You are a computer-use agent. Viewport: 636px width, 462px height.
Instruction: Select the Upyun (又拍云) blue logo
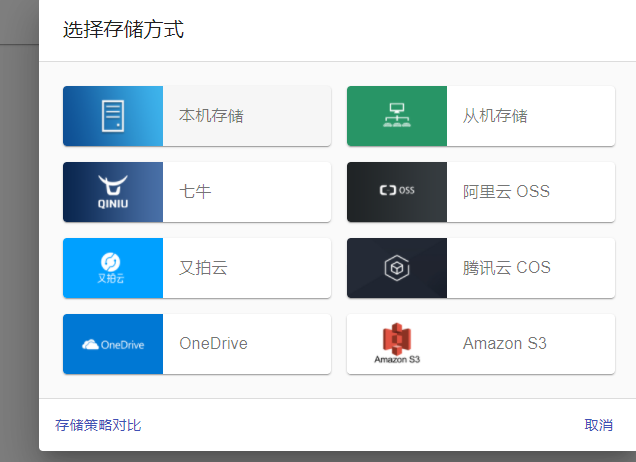coord(112,268)
